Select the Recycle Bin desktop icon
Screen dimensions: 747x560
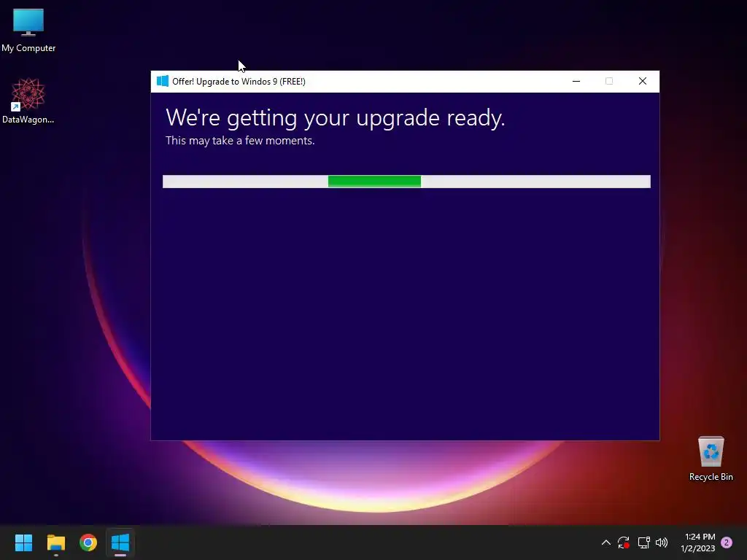click(x=711, y=459)
